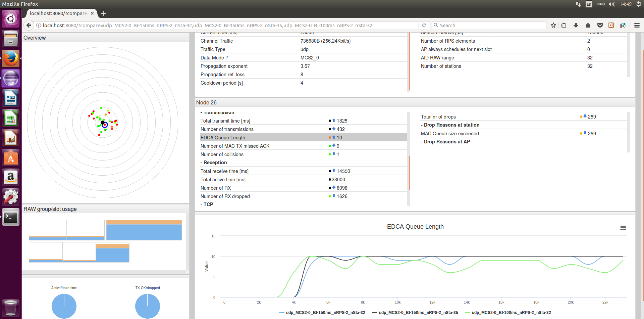Show bookmarks list icon in toolbar

[x=564, y=25]
